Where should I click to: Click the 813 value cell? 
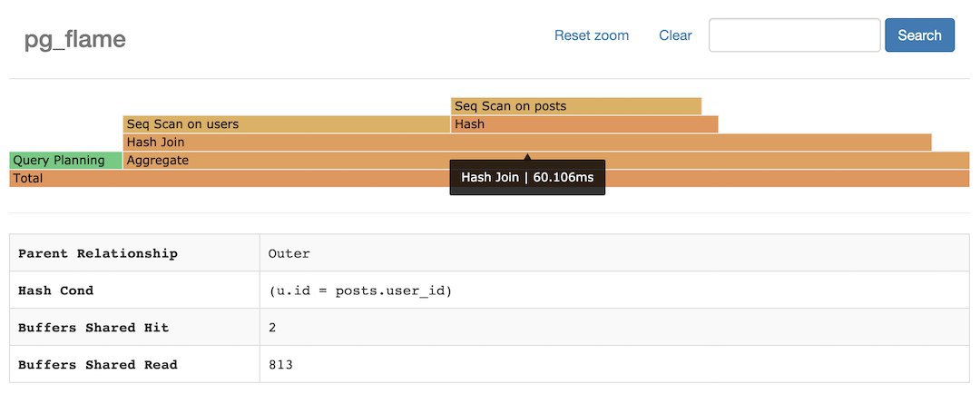[x=280, y=365]
